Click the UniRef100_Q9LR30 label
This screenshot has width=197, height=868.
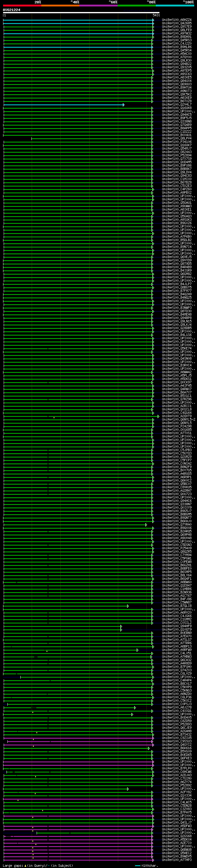(x=177, y=61)
